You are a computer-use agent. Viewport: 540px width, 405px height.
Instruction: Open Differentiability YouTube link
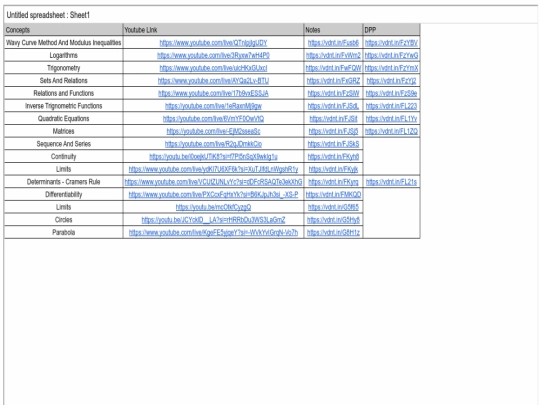(x=213, y=195)
